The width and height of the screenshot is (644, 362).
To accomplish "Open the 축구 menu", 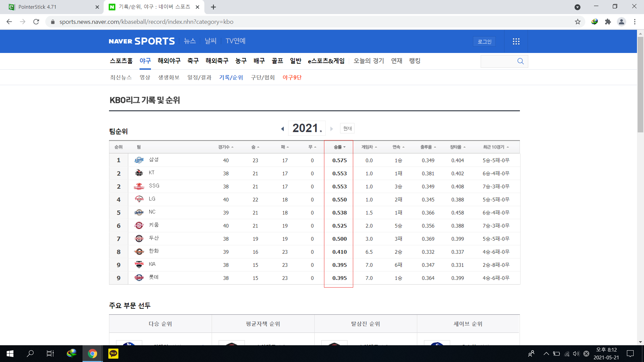I will tap(193, 61).
